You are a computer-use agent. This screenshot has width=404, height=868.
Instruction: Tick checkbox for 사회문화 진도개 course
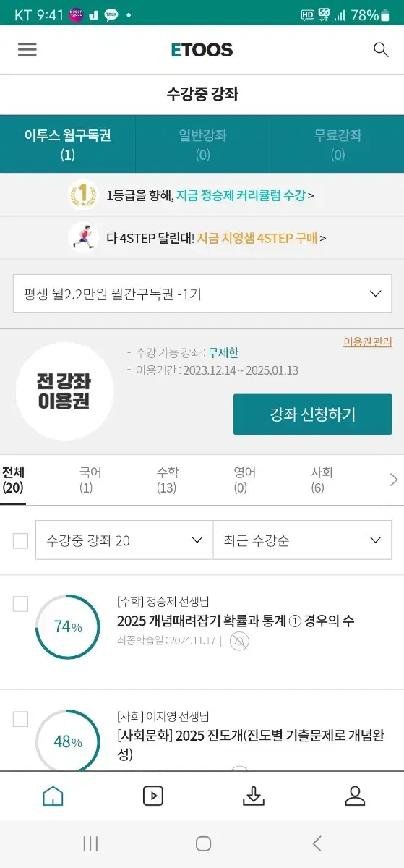tap(20, 719)
